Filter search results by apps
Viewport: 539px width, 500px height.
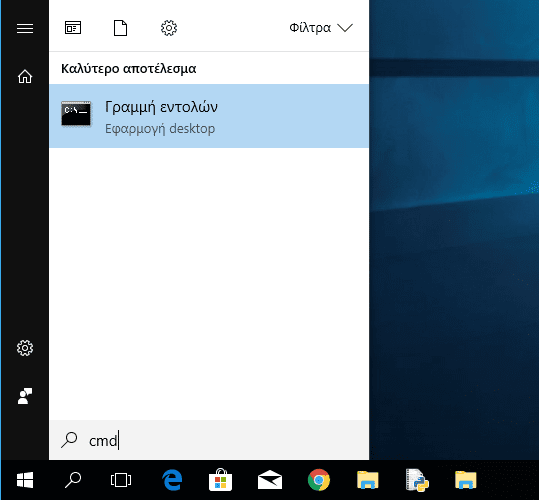tap(73, 28)
